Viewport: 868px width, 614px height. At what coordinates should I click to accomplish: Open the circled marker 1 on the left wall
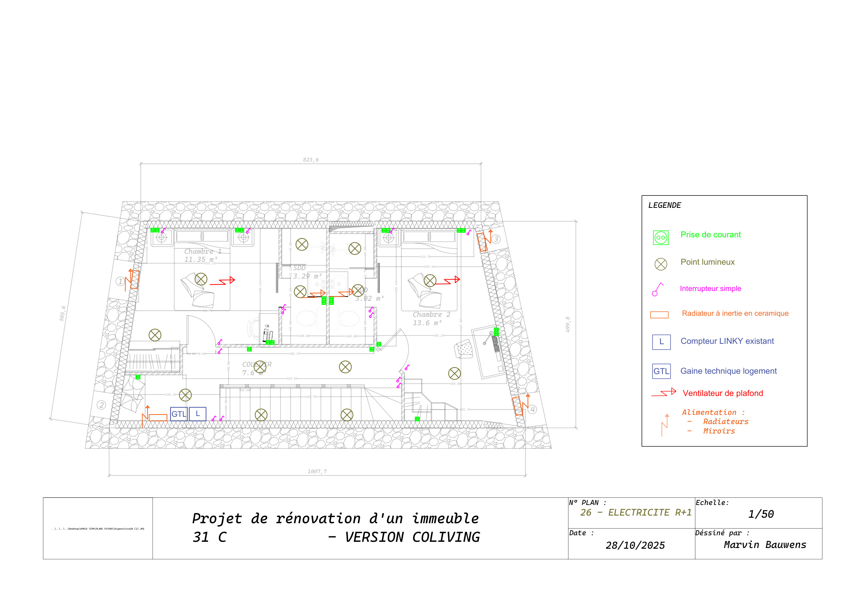coord(120,281)
